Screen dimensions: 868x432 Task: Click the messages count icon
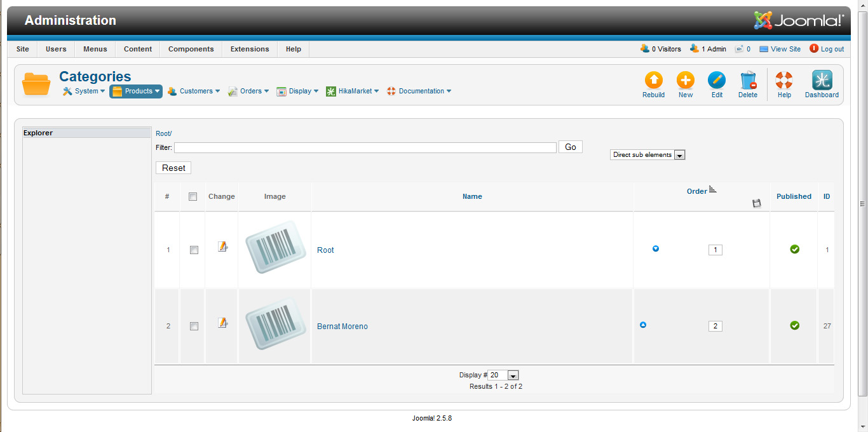[x=739, y=49]
